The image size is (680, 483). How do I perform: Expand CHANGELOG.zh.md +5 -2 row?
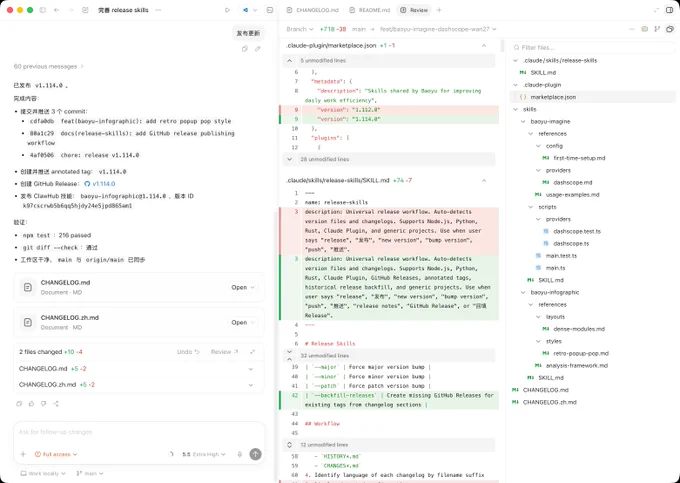pyautogui.click(x=137, y=385)
